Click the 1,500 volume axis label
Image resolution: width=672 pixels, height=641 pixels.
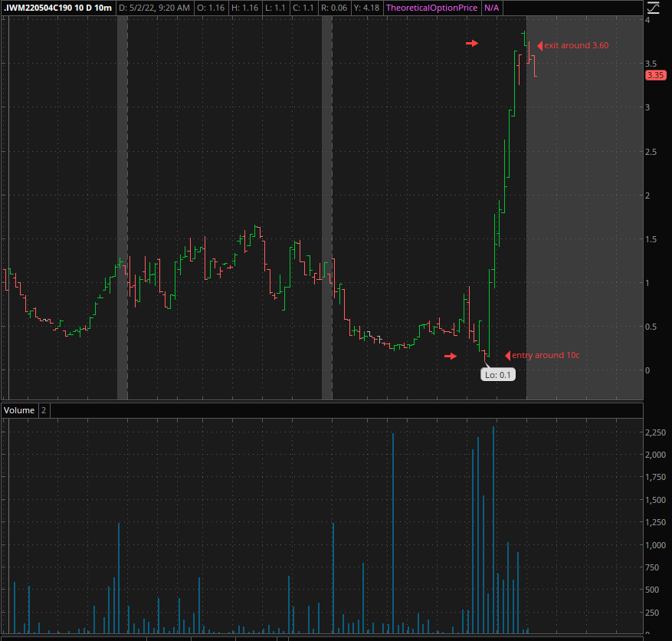click(656, 499)
